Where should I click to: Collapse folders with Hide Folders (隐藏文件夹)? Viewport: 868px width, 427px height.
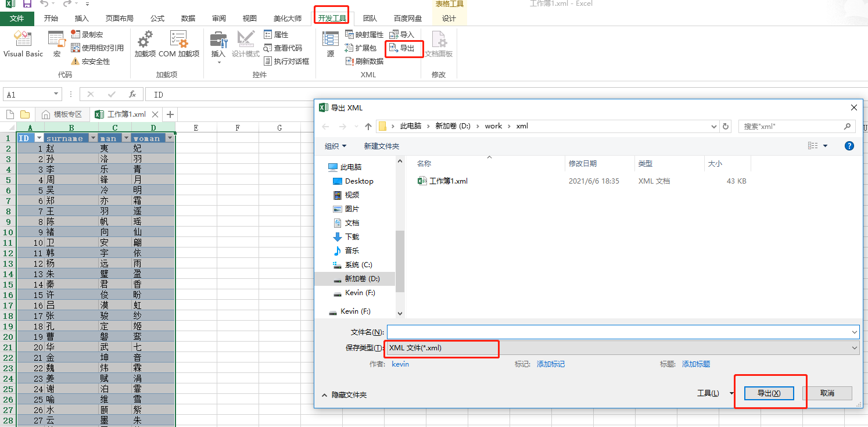(x=344, y=394)
